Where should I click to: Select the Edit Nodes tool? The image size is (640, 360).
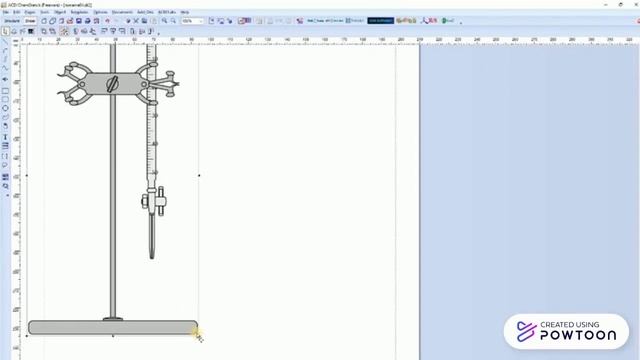pyautogui.click(x=22, y=31)
